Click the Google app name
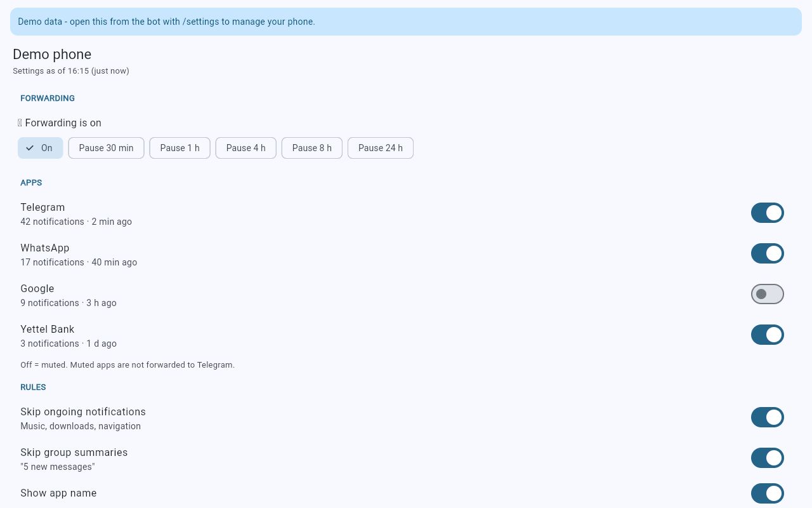This screenshot has height=508, width=812. (x=37, y=289)
